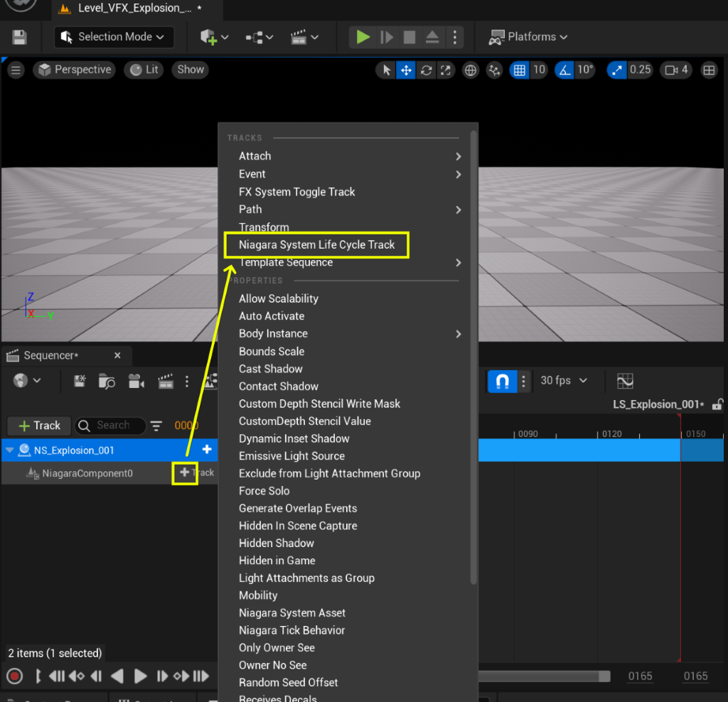The width and height of the screenshot is (728, 702).
Task: Click the Sequencer save sequence icon
Action: [80, 382]
